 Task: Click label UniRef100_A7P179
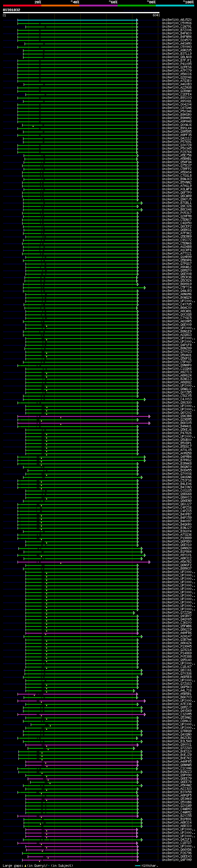pyautogui.click(x=177, y=71)
